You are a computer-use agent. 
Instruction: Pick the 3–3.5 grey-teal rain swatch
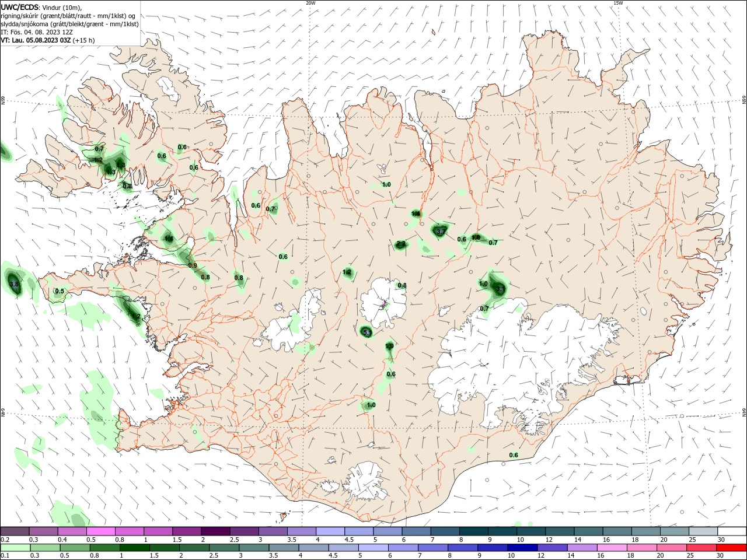coord(253,548)
